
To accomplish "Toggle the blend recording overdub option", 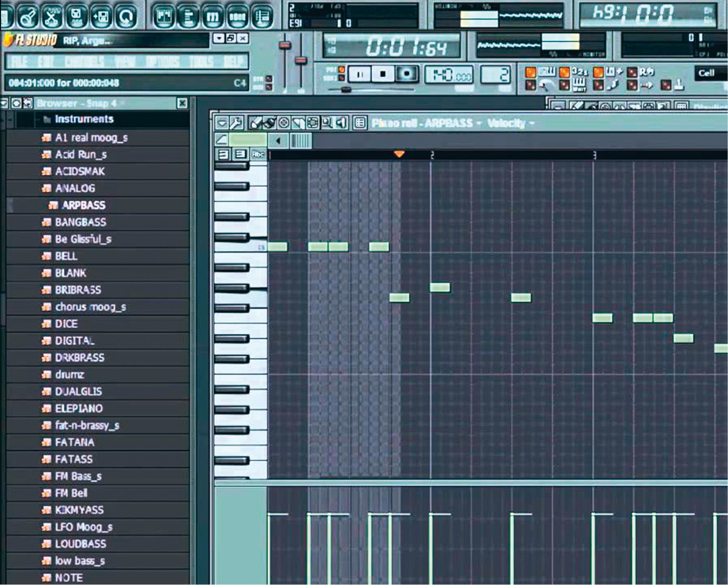I will tap(599, 72).
